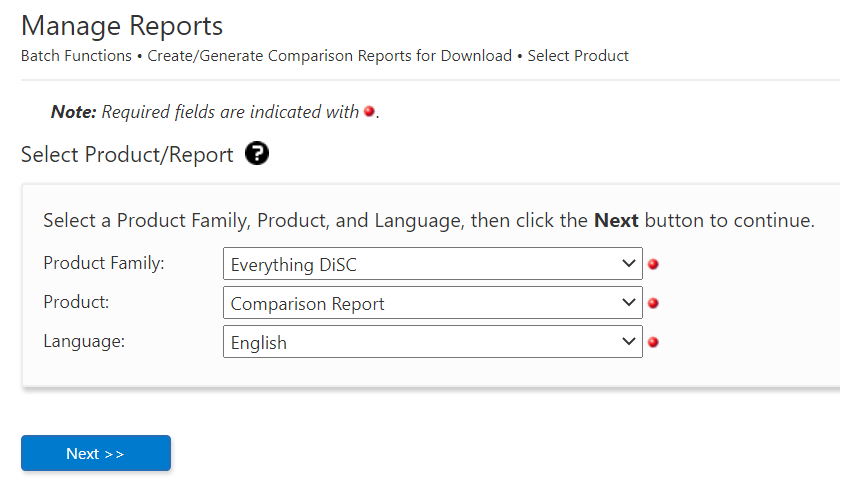Click the Language: label
841x492 pixels.
point(84,341)
